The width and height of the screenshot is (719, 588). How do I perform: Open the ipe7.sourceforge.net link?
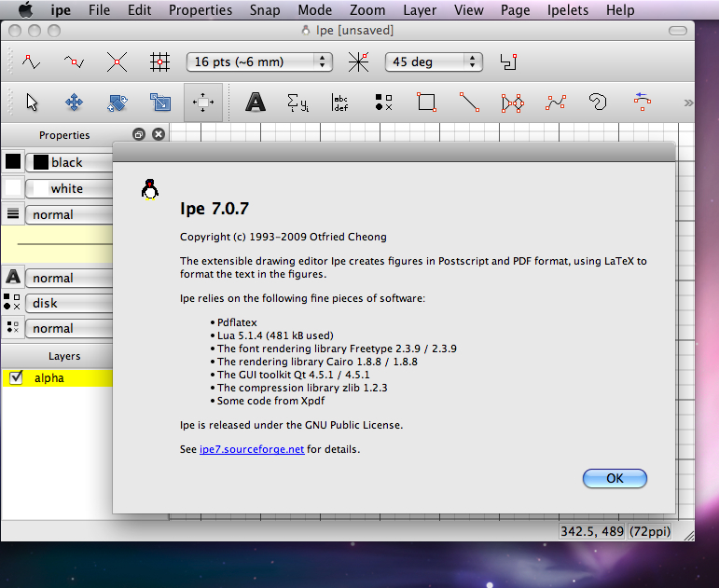(252, 449)
